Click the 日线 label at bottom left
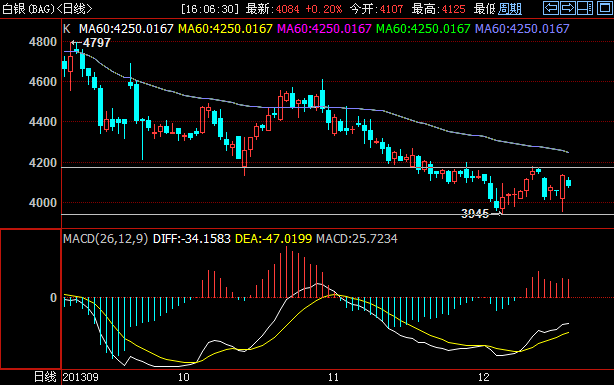The height and width of the screenshot is (385, 614). 45,377
